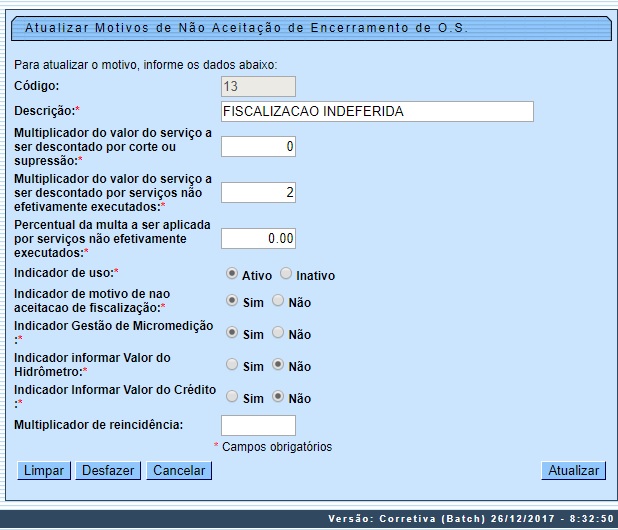Screen dimensions: 618x530
Task: Choose Sim for motivo de nao aceitacao de fiscalização
Action: (232, 300)
